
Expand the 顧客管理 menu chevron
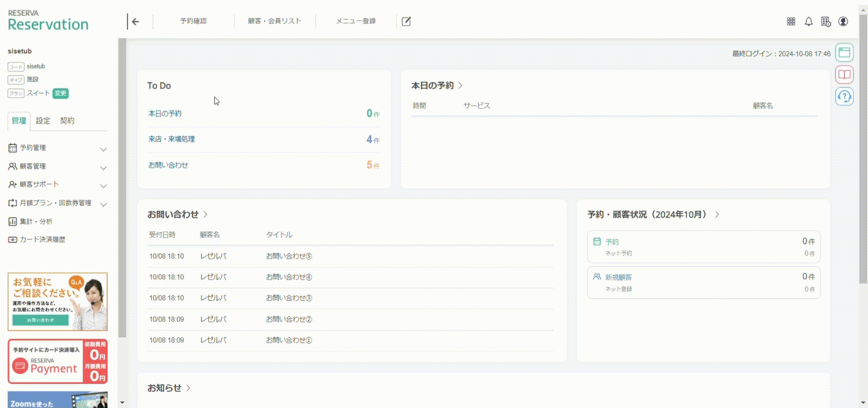pyautogui.click(x=103, y=168)
